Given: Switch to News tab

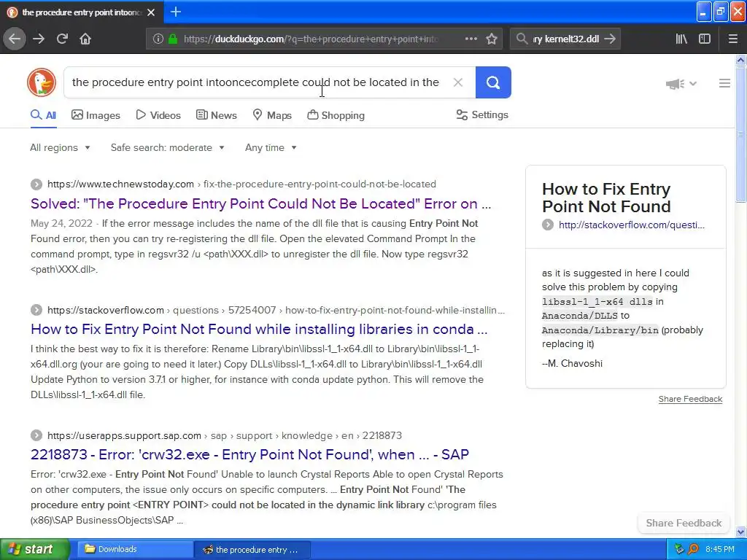Looking at the screenshot, I should point(216,115).
